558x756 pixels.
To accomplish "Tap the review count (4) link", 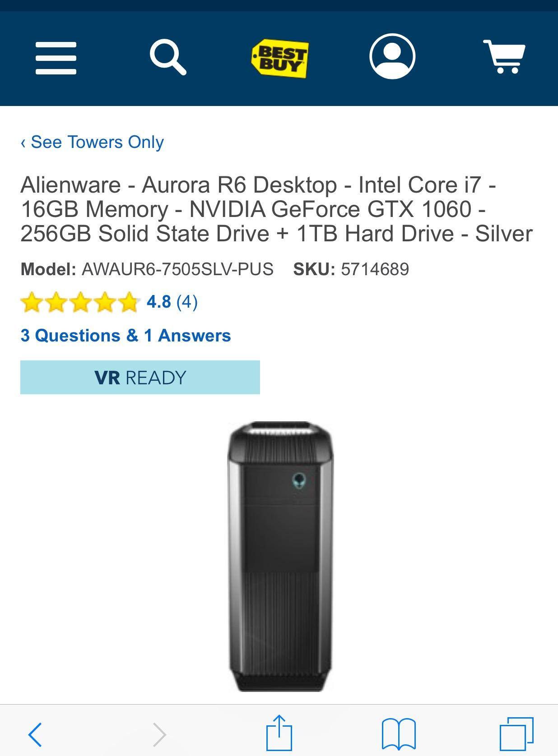I will tap(188, 303).
